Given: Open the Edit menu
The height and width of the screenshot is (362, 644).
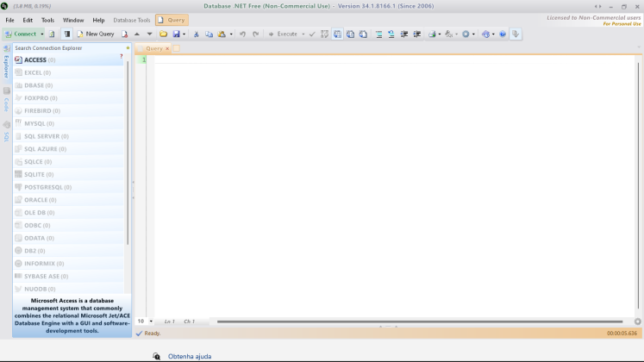Looking at the screenshot, I should tap(28, 20).
